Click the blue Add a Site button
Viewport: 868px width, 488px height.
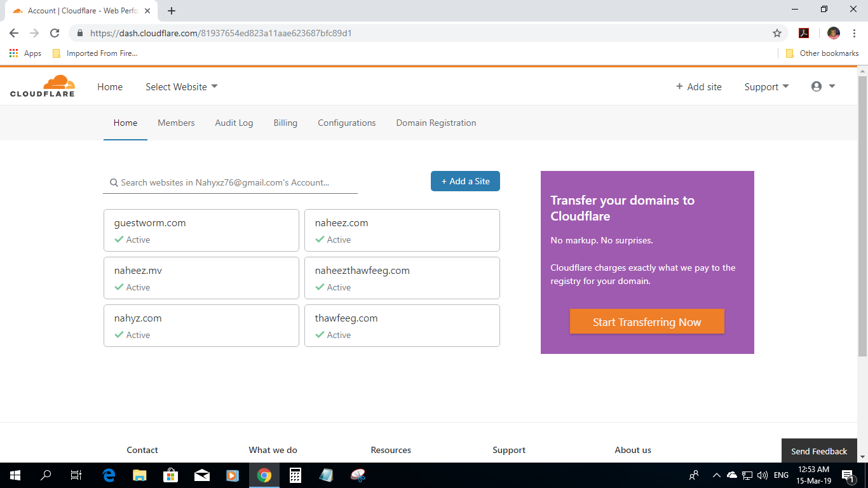[465, 181]
